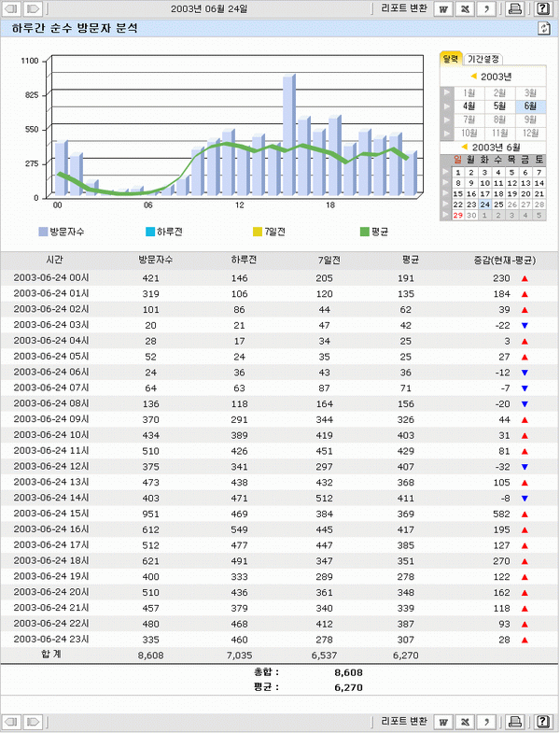The width and height of the screenshot is (560, 733).
Task: Go to previous day in top toolbar
Action: pyautogui.click(x=12, y=8)
